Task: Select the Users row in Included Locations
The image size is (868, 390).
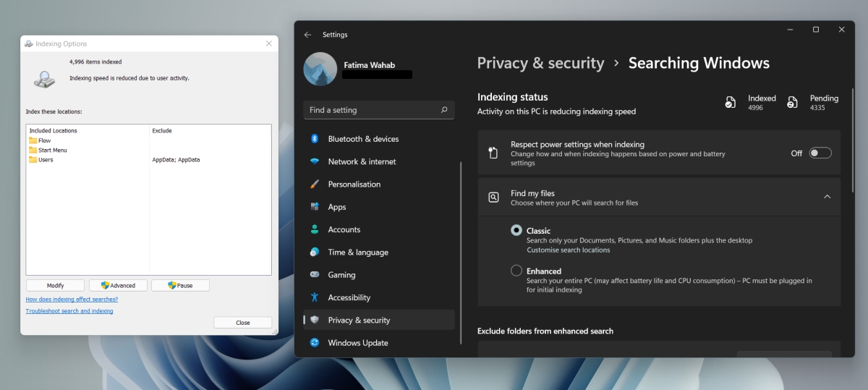Action: 148,159
